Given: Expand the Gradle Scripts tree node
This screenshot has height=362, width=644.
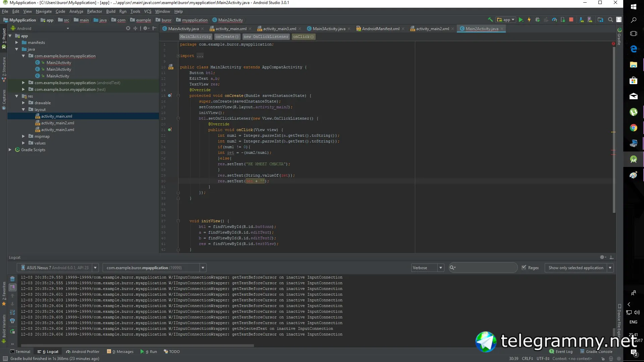Looking at the screenshot, I should pos(10,150).
